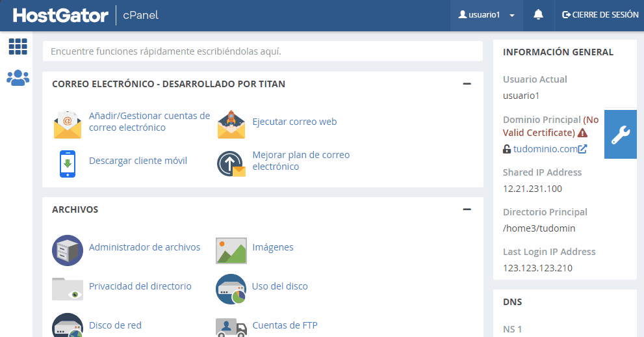Screen dimensions: 644x337
Task: Click the DNS panel heading
Action: (513, 302)
